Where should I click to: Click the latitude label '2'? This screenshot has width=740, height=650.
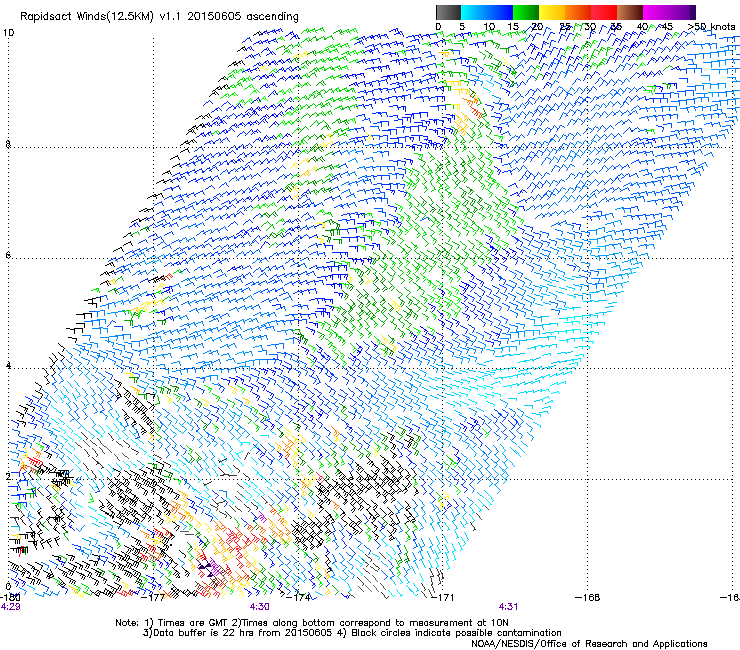pyautogui.click(x=8, y=476)
